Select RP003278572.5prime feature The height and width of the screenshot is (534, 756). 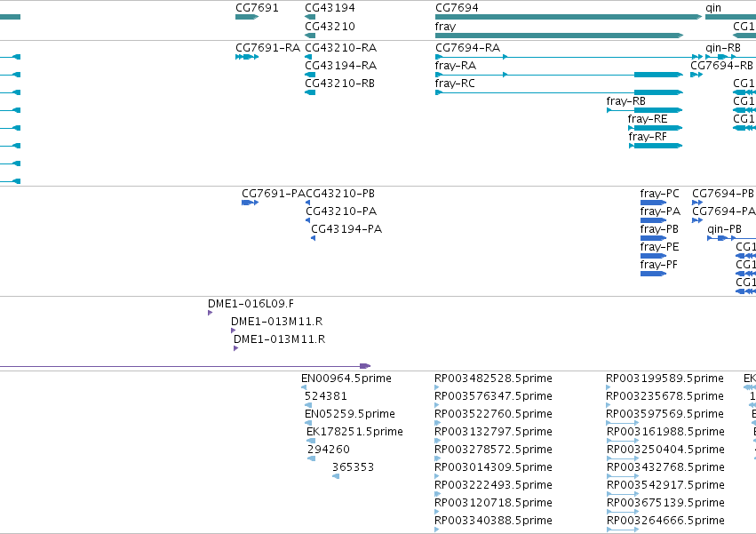437,458
